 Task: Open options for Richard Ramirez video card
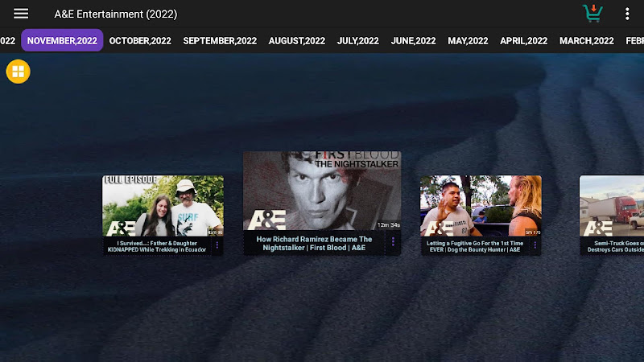pos(393,242)
